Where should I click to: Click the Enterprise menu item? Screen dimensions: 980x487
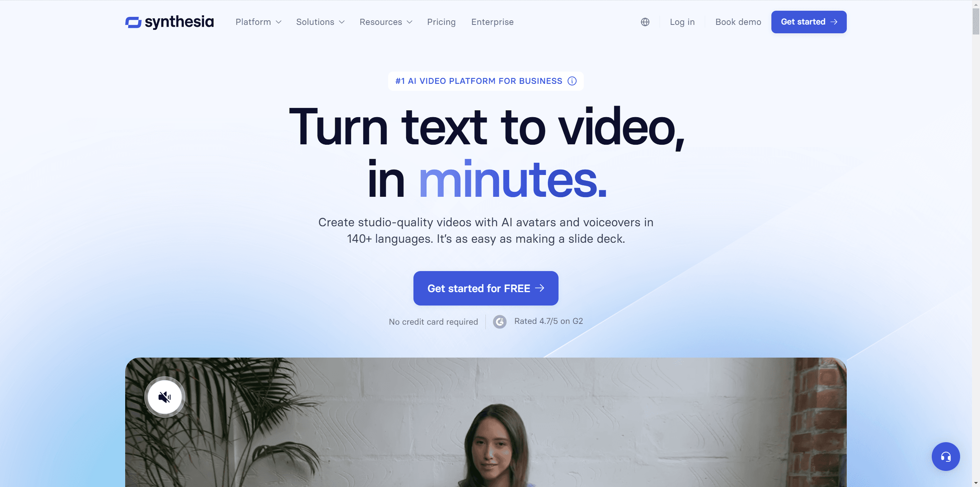(493, 21)
